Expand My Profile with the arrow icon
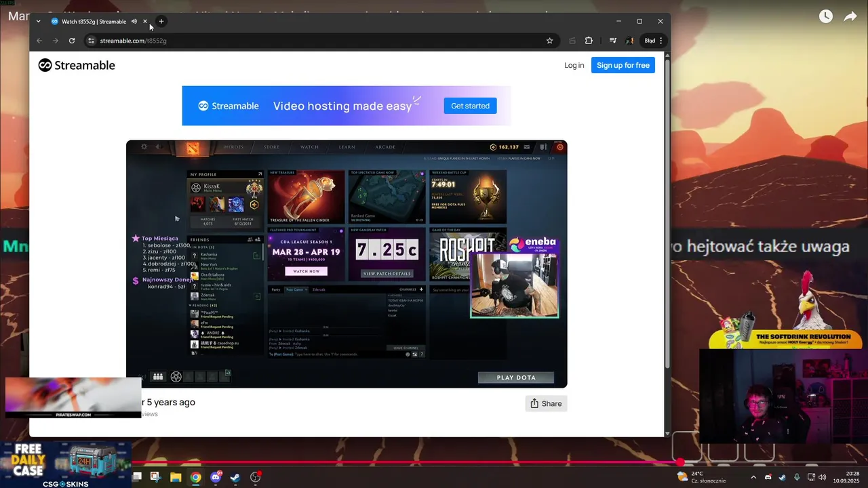 pyautogui.click(x=260, y=174)
